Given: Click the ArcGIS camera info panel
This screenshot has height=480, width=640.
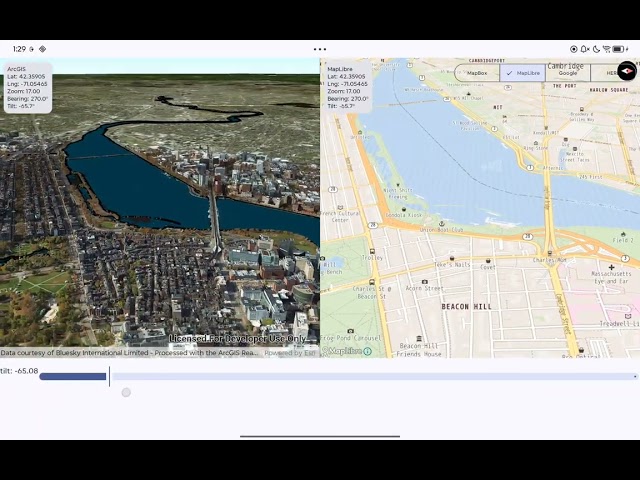Looking at the screenshot, I should click(28, 87).
